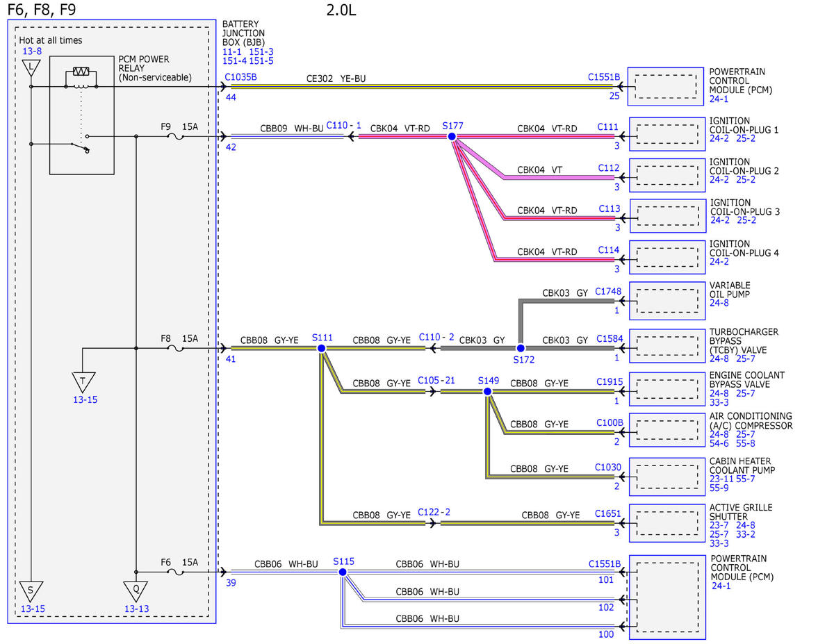Click the S177 splice node

452,137
